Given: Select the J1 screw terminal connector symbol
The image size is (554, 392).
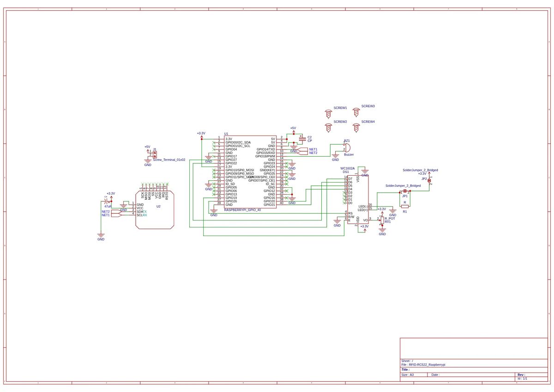Looking at the screenshot, I should click(x=155, y=154).
